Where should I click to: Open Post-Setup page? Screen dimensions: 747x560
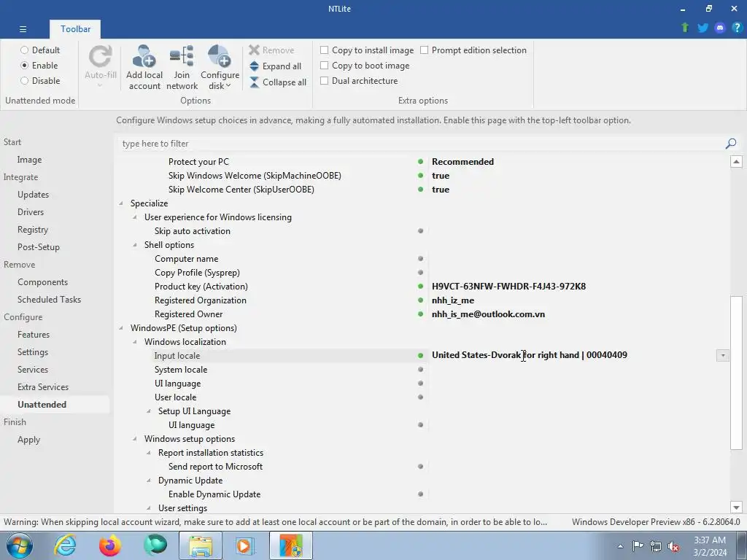point(38,246)
